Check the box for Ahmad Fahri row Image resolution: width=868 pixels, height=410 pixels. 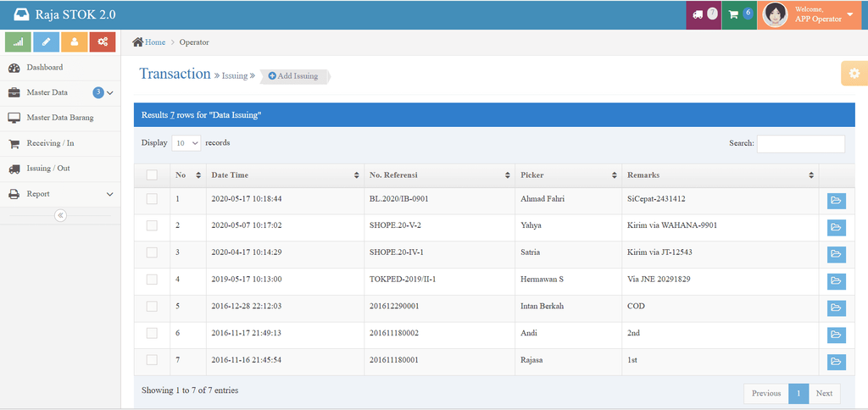coord(152,198)
